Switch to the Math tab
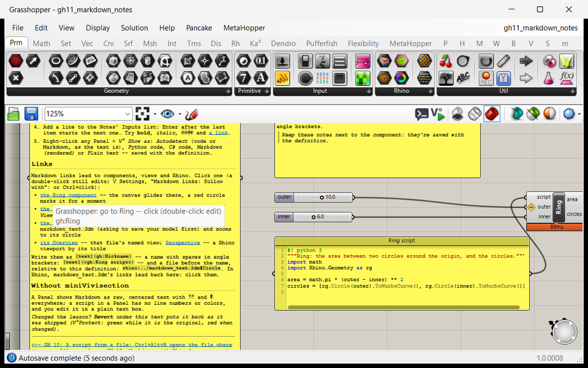588x368 pixels. (x=41, y=44)
